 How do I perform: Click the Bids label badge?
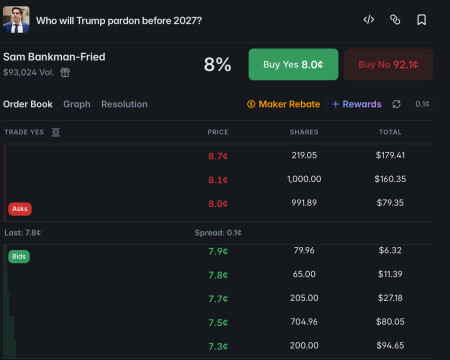(x=19, y=256)
